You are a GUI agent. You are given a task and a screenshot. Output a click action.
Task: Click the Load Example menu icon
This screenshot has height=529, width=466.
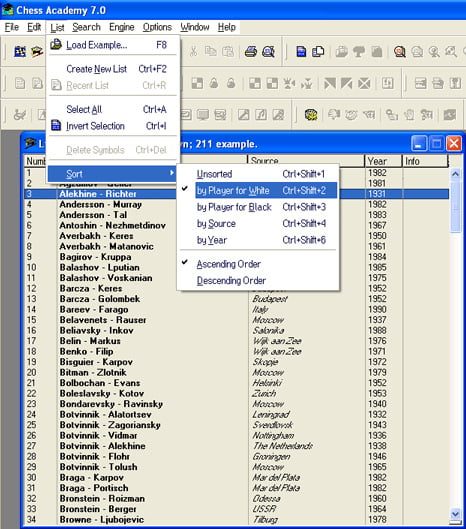click(x=56, y=44)
